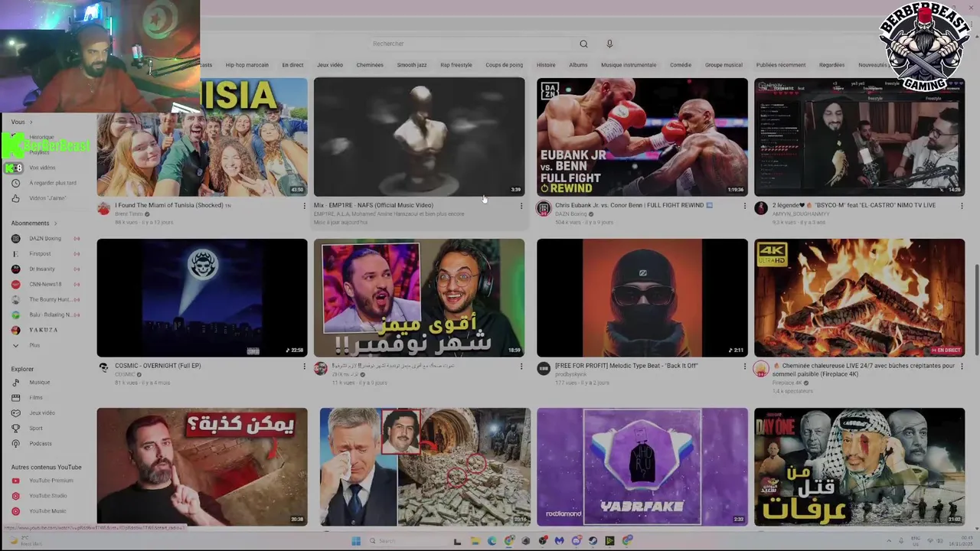
Task: Open the Windows Start menu
Action: coord(356,541)
